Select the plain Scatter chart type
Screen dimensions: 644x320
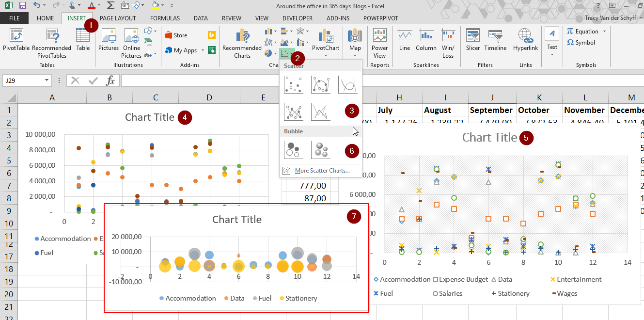(294, 84)
